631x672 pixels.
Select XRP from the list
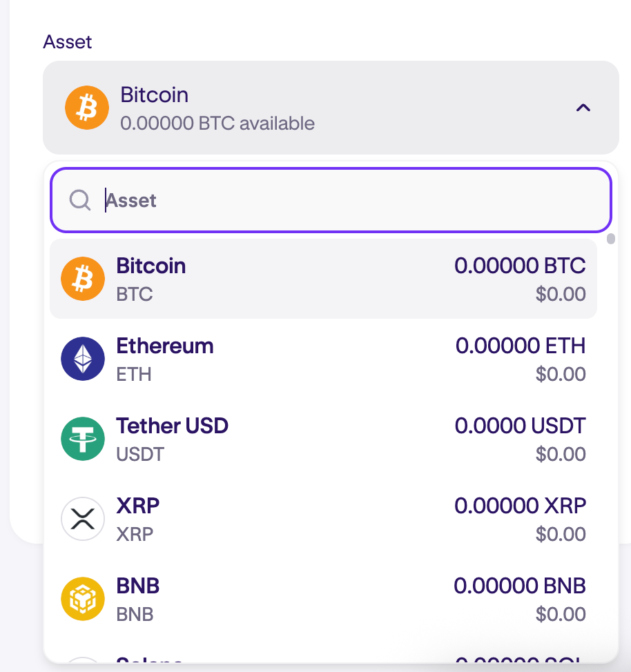pyautogui.click(x=322, y=518)
